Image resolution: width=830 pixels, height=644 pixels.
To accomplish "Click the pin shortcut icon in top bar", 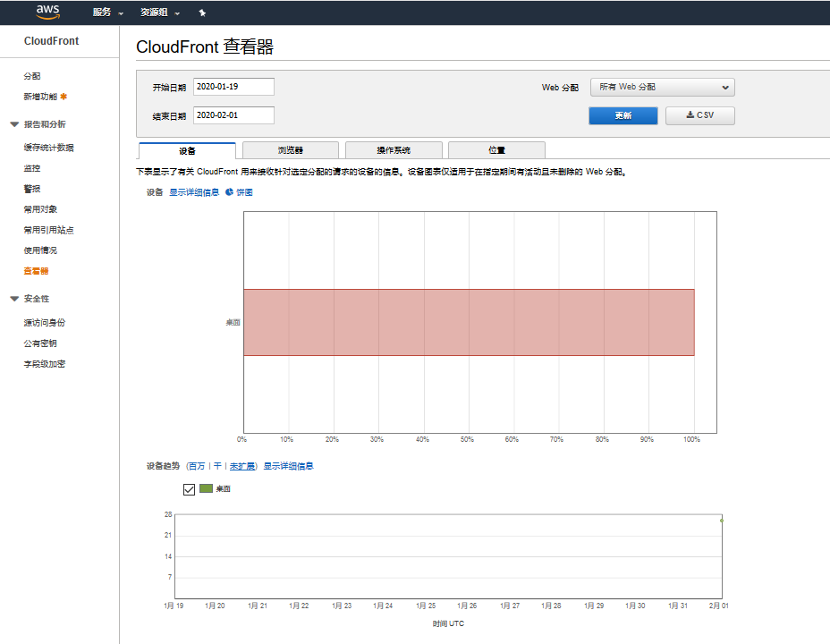I will (x=202, y=13).
